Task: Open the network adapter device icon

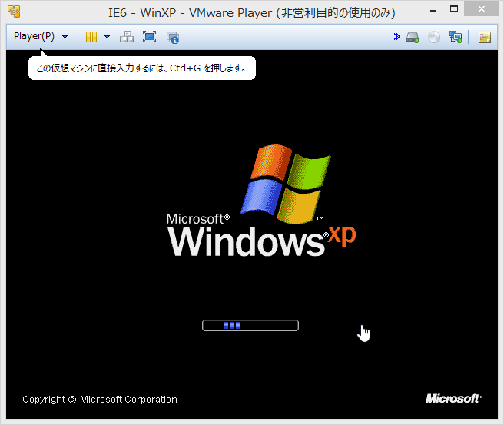Action: pyautogui.click(x=456, y=37)
